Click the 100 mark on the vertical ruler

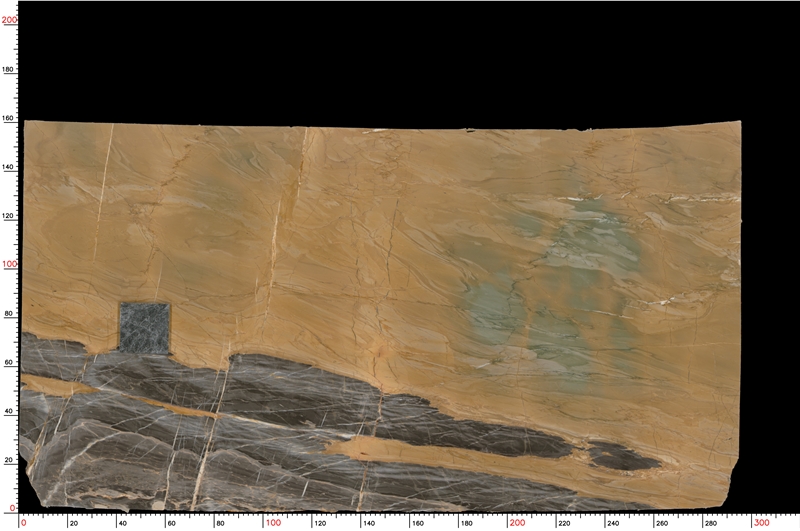click(x=9, y=264)
